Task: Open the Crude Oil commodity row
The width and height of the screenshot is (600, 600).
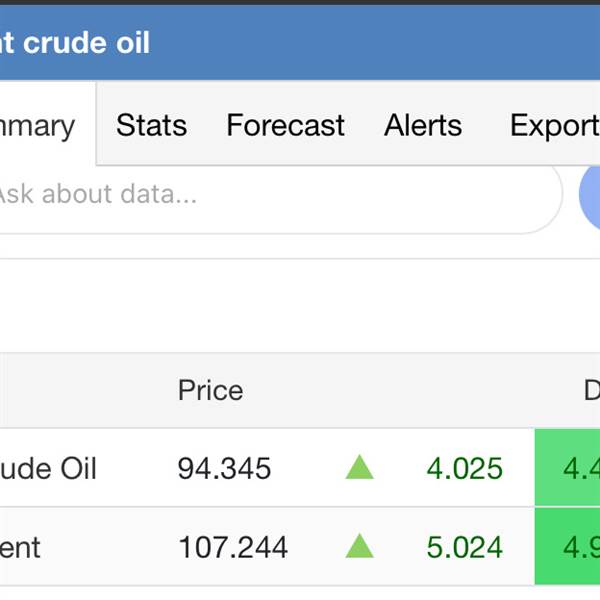Action: tap(50, 468)
